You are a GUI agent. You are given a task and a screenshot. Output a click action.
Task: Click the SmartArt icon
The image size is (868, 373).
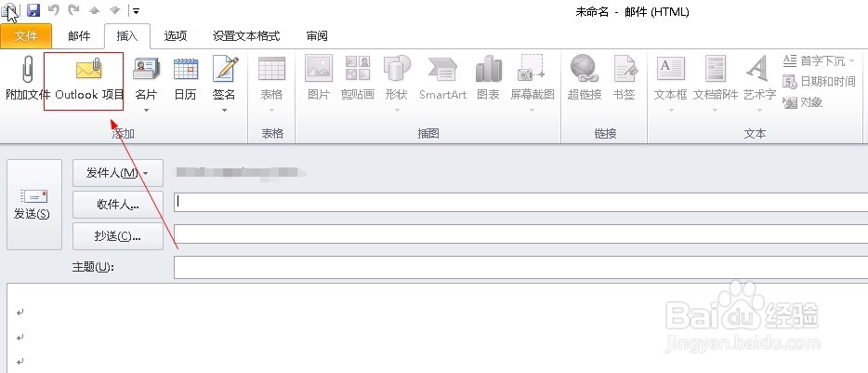(443, 70)
